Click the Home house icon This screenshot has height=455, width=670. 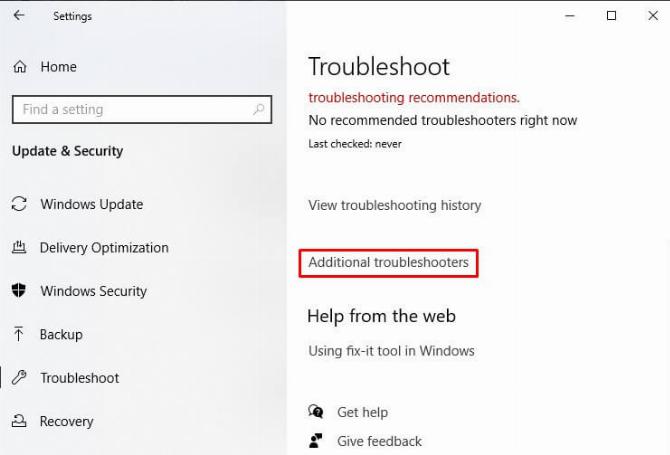20,67
